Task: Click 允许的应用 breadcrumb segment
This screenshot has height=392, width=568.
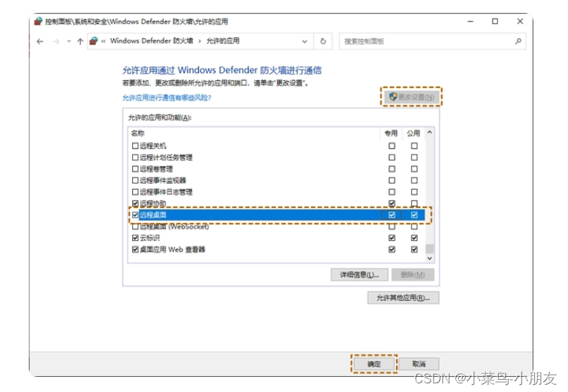Action: (223, 41)
